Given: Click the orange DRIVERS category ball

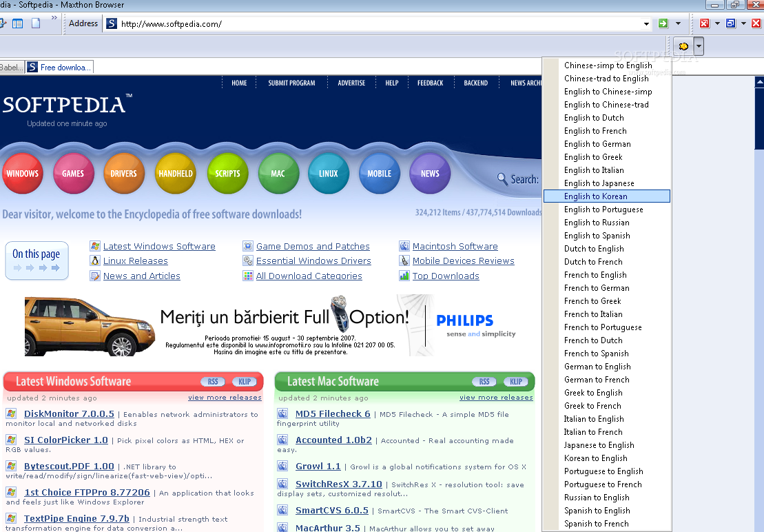Looking at the screenshot, I should pos(124,174).
